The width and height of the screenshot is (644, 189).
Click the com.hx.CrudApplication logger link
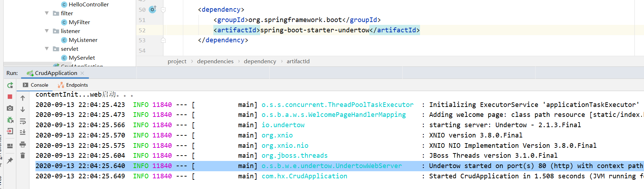pyautogui.click(x=304, y=176)
